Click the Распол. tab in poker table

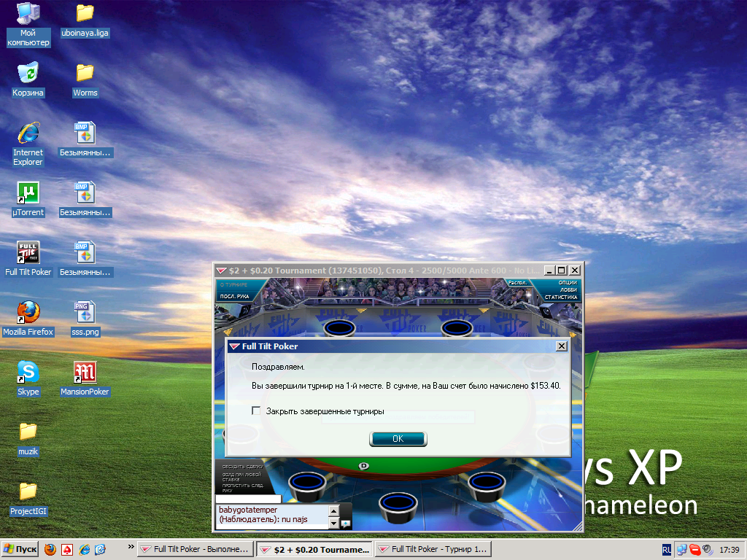click(517, 283)
